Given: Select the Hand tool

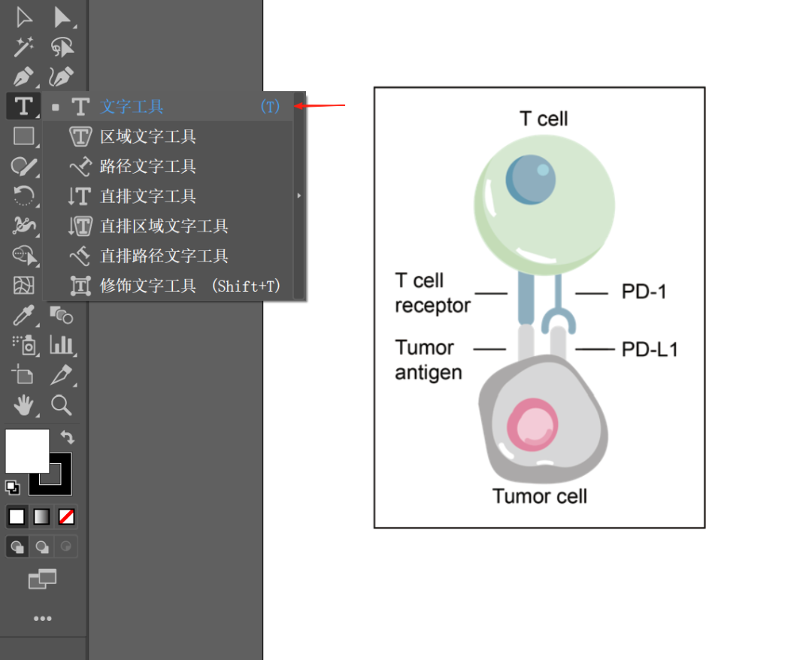Looking at the screenshot, I should pyautogui.click(x=24, y=406).
